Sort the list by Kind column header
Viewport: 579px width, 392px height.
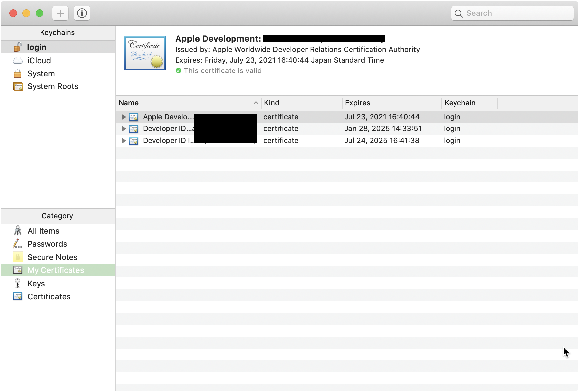click(302, 103)
